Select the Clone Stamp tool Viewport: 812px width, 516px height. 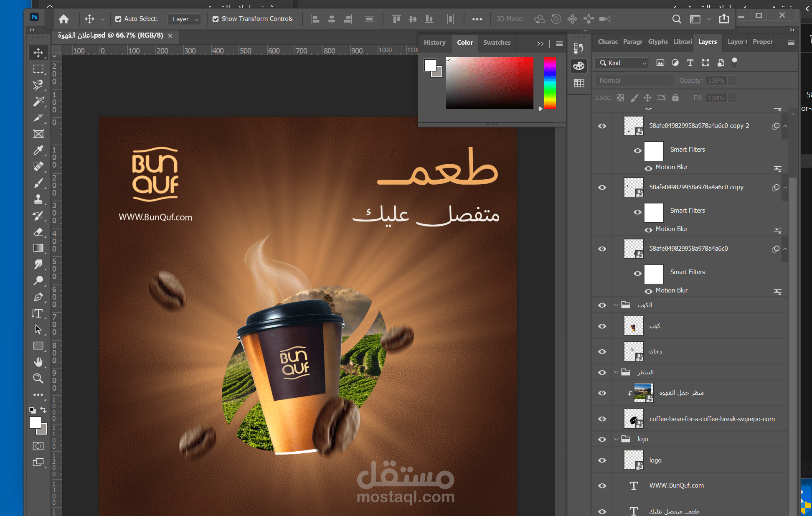click(x=38, y=199)
